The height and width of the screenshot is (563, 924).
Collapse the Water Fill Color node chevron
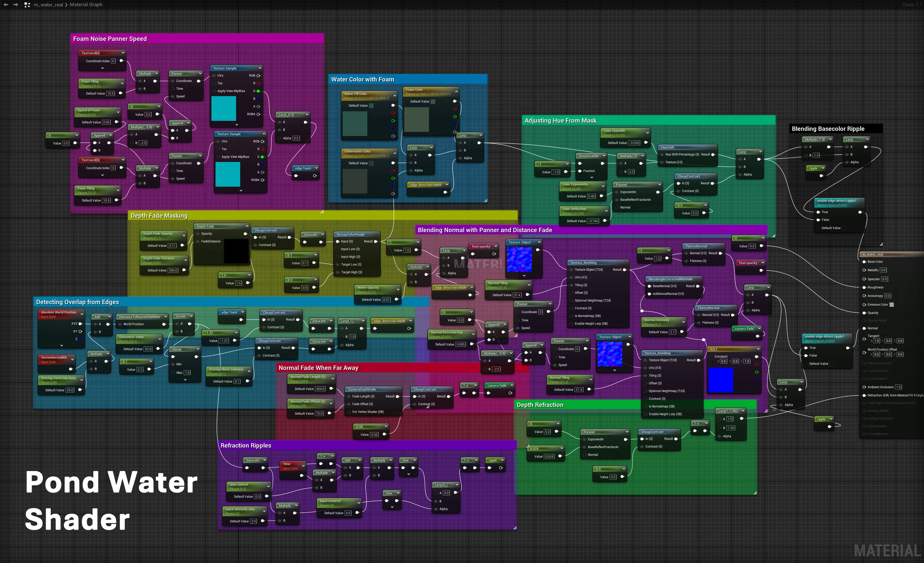(395, 96)
